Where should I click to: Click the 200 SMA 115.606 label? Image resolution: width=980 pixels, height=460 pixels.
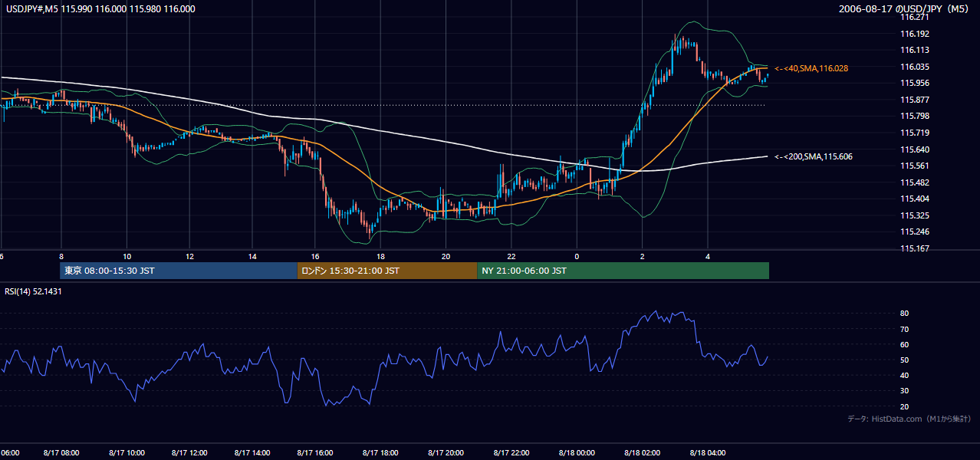[x=813, y=157]
